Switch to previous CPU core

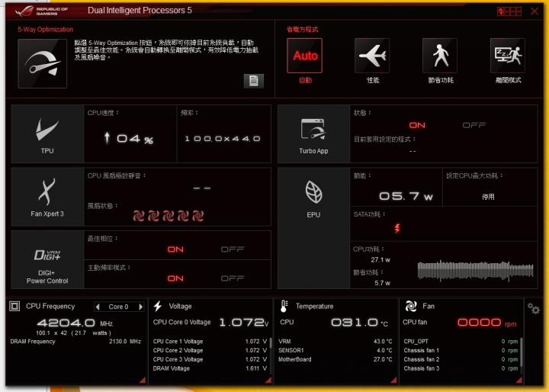point(98,307)
